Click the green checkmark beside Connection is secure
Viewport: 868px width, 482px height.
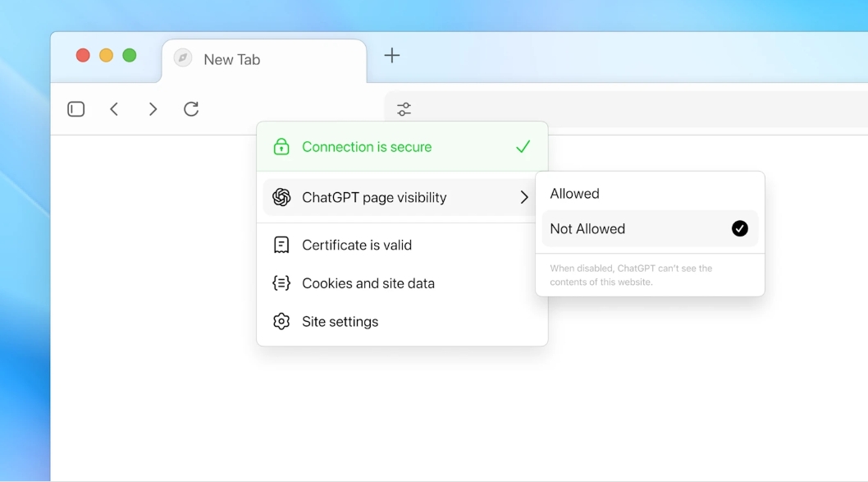pyautogui.click(x=523, y=147)
